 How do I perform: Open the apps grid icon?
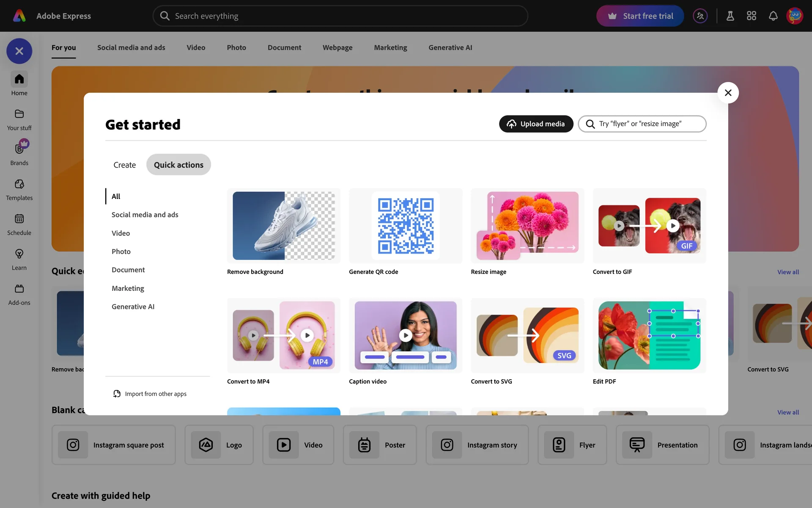tap(751, 16)
